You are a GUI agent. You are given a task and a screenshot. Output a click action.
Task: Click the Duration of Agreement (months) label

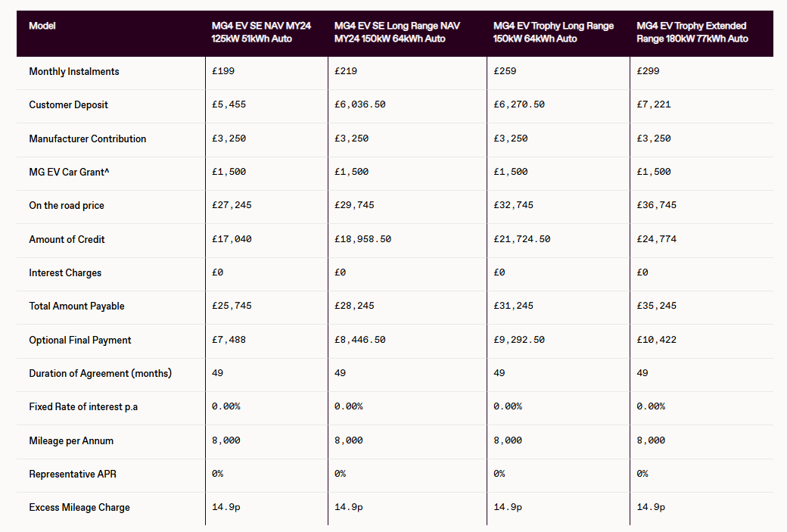100,374
